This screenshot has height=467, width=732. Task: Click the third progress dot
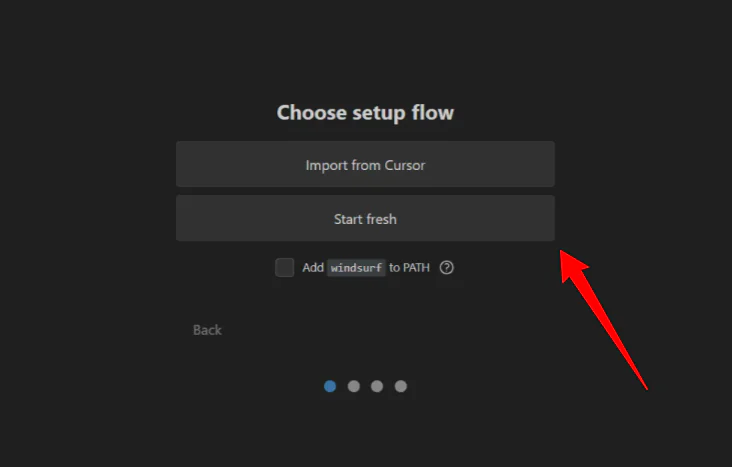377,386
